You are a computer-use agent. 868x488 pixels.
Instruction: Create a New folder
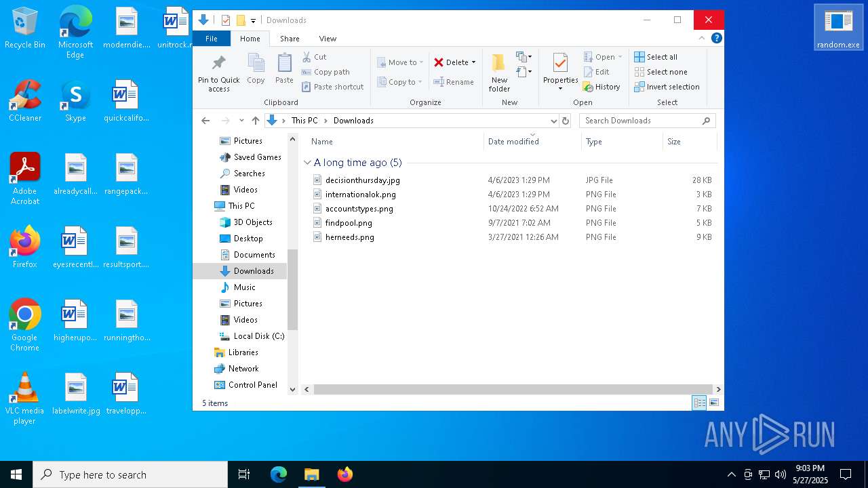pos(499,73)
